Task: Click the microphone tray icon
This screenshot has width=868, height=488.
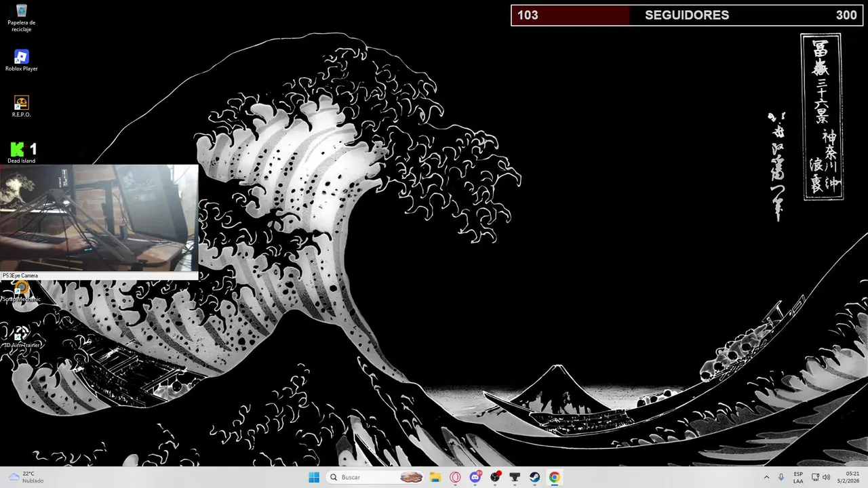Action: (x=781, y=477)
